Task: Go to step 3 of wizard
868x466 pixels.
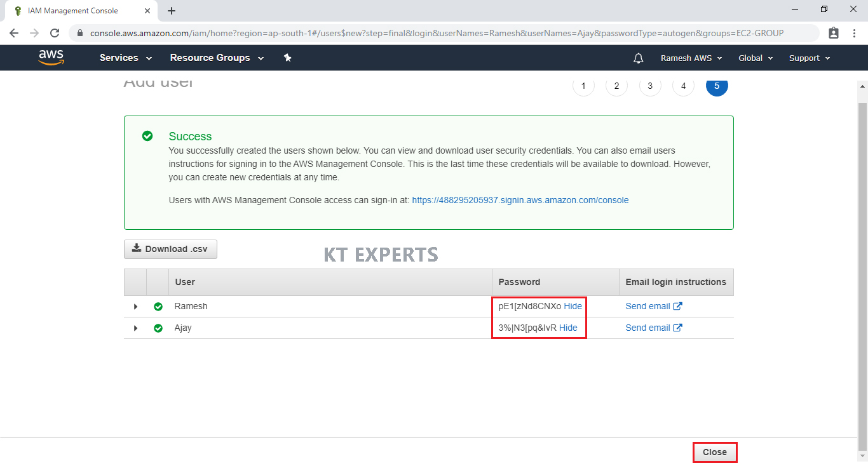Action: coord(650,86)
